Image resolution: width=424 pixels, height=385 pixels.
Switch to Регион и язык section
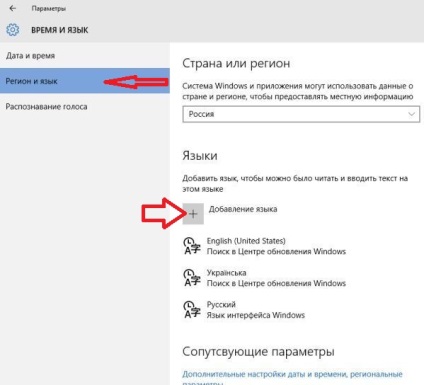click(x=85, y=81)
